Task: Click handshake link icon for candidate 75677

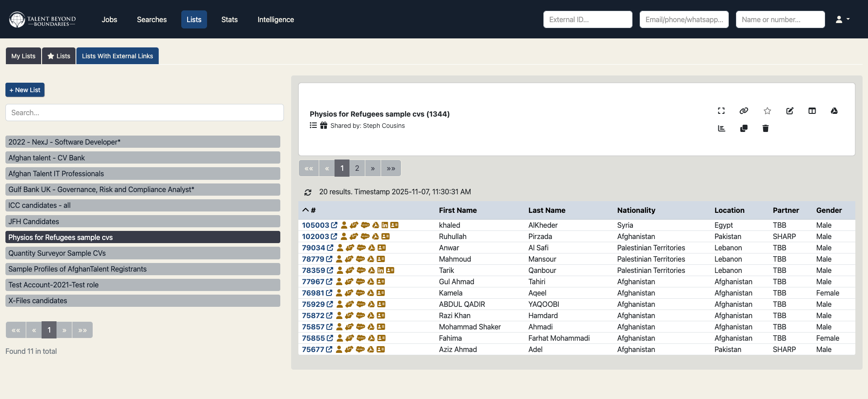Action: 349,349
